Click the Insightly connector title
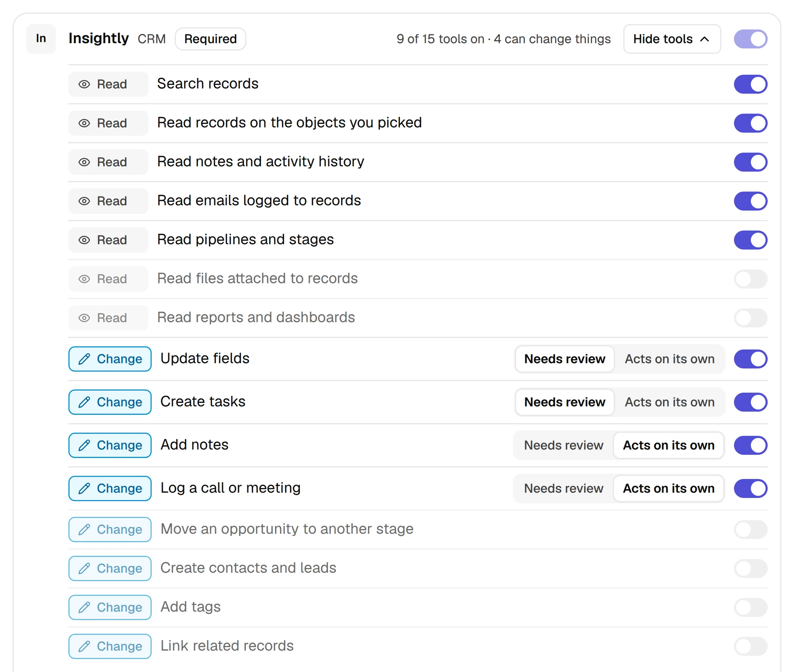The height and width of the screenshot is (672, 794). 98,39
